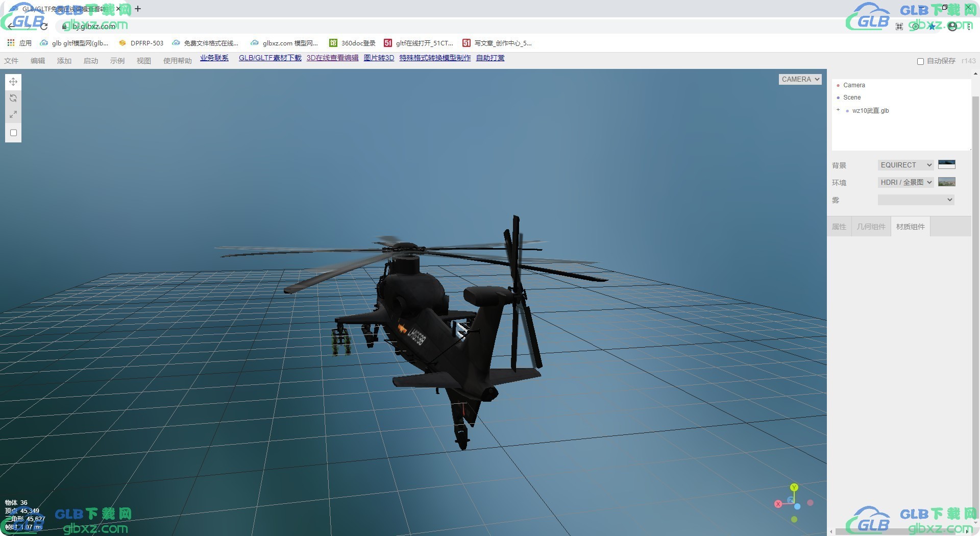
Task: Open the 文件 menu
Action: [11, 61]
